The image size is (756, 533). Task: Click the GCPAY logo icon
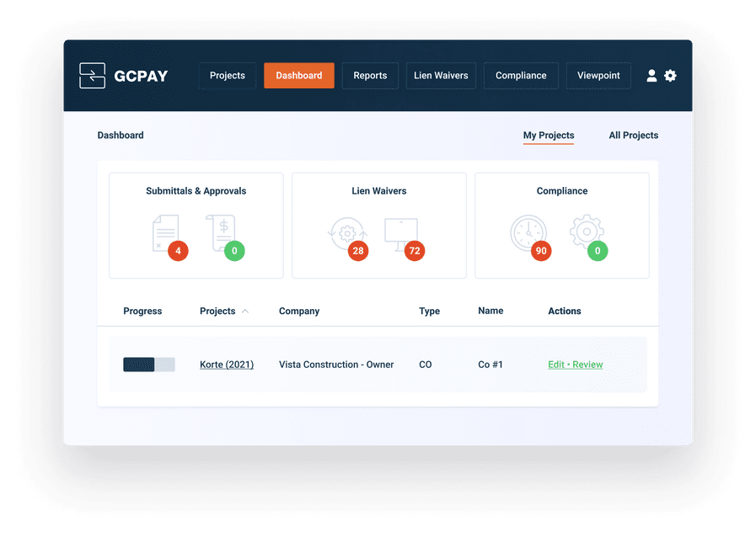coord(92,75)
